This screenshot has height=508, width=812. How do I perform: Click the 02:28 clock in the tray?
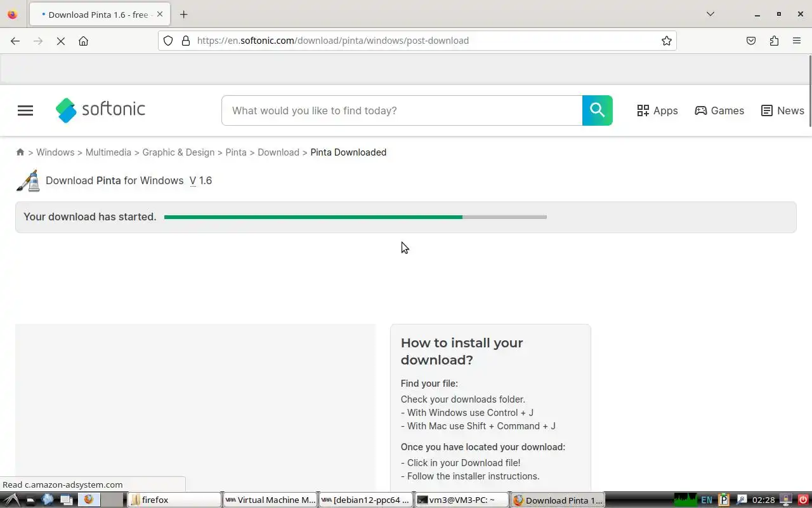click(763, 500)
